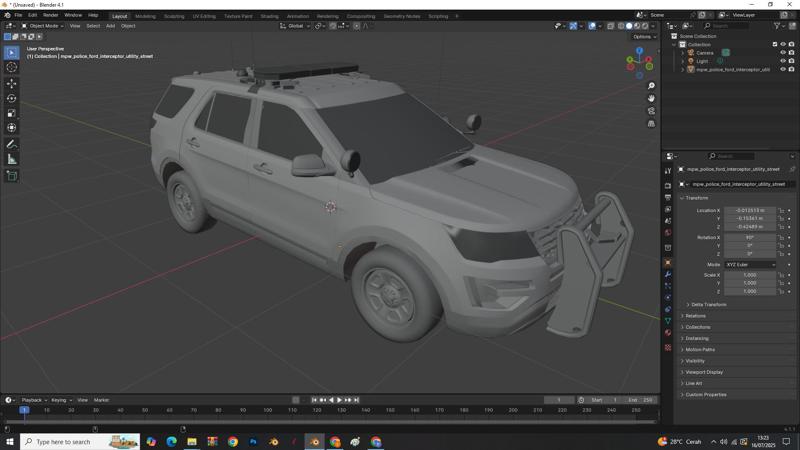This screenshot has width=800, height=450.
Task: Switch to the Modeling workspace tab
Action: coord(145,16)
